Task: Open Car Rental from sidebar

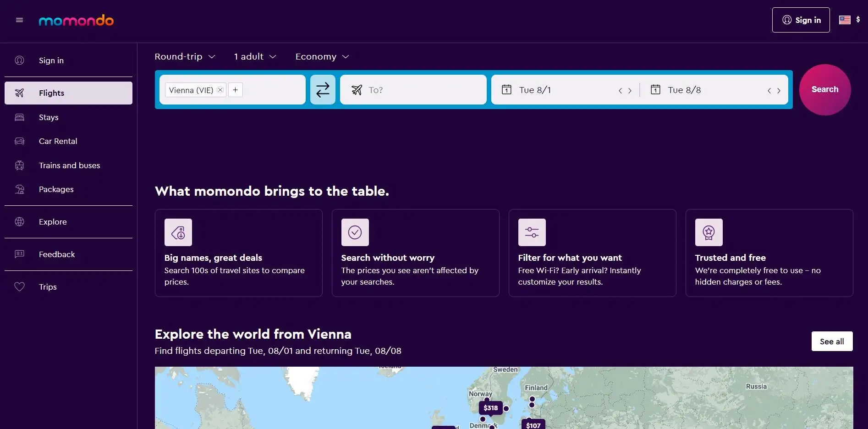Action: (x=58, y=141)
